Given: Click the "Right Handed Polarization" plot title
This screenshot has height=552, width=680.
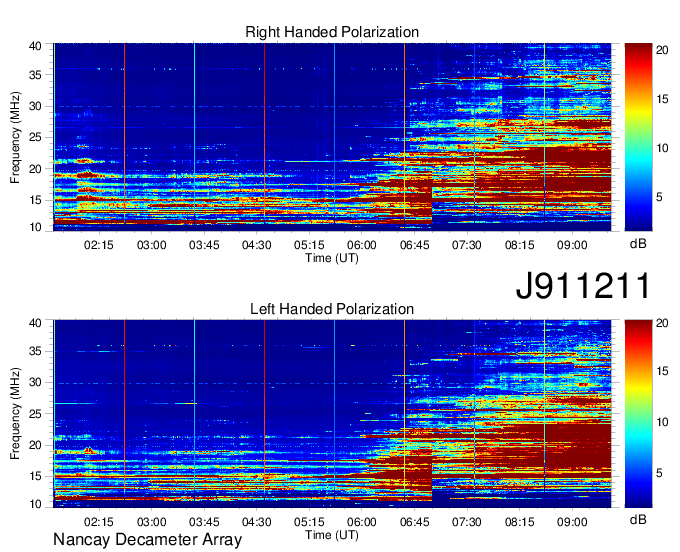Looking at the screenshot, I should 332,32.
